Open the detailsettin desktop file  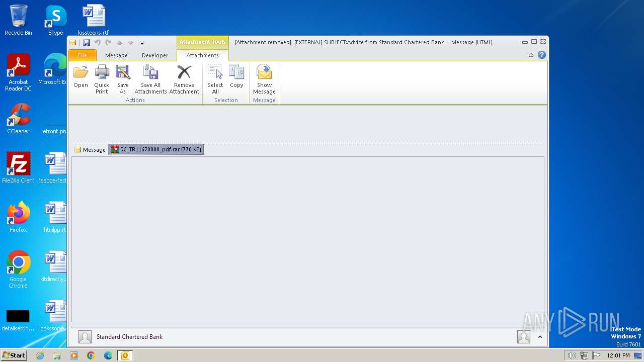18,320
